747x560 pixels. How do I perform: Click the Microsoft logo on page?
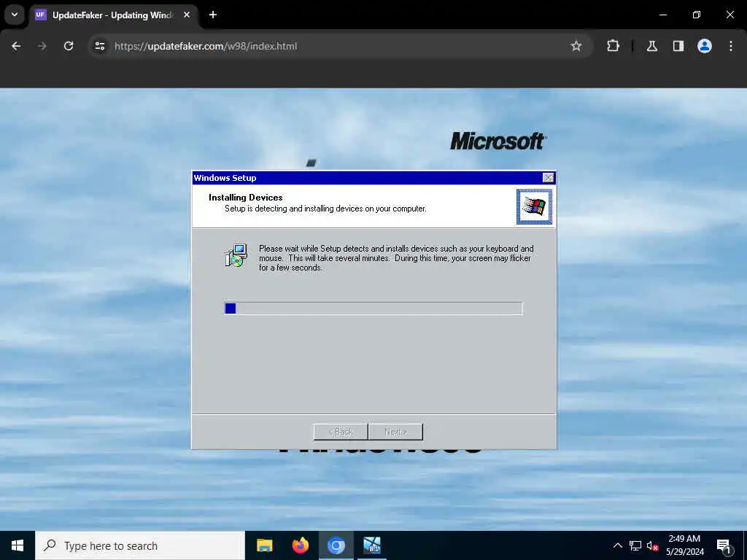click(x=498, y=141)
